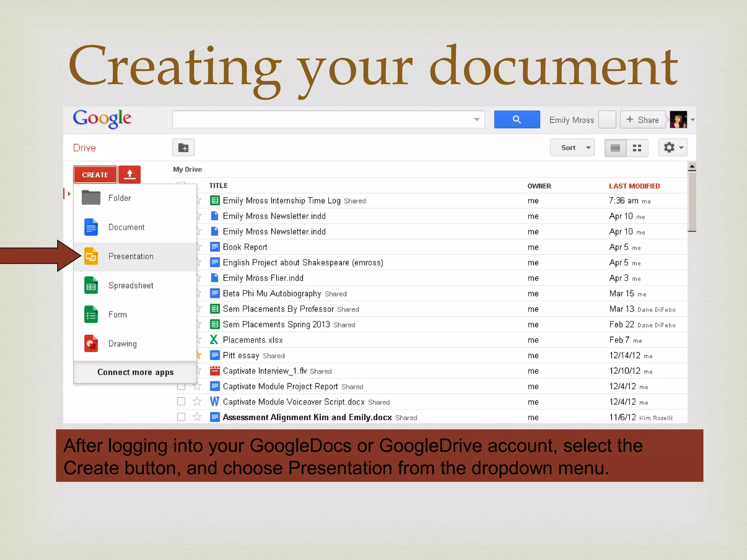This screenshot has width=747, height=560.
Task: Switch to grid view layout
Action: point(637,148)
